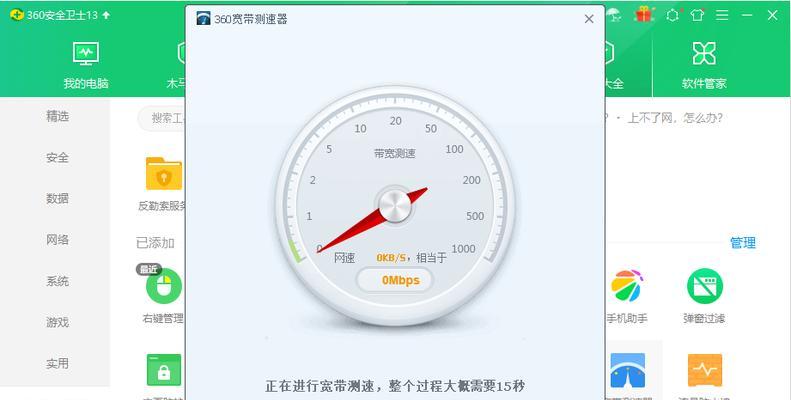
Task: Open the green padlock tool icon
Action: [164, 370]
